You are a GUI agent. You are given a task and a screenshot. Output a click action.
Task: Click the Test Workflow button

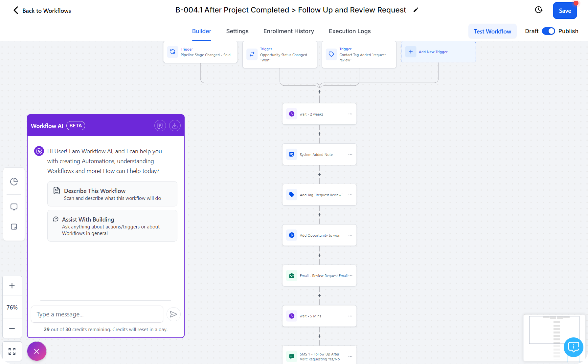tap(492, 32)
